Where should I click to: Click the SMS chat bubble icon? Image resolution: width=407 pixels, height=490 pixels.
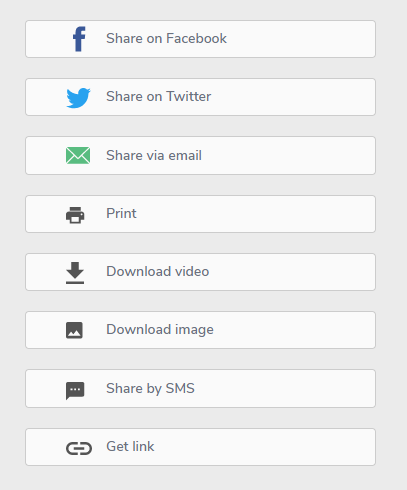75,390
